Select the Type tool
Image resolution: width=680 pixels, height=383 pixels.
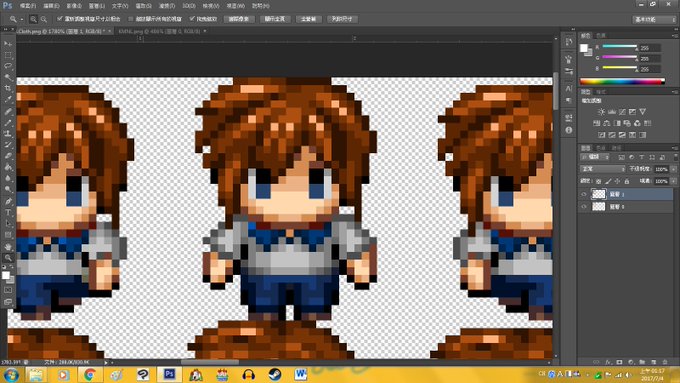[x=8, y=213]
